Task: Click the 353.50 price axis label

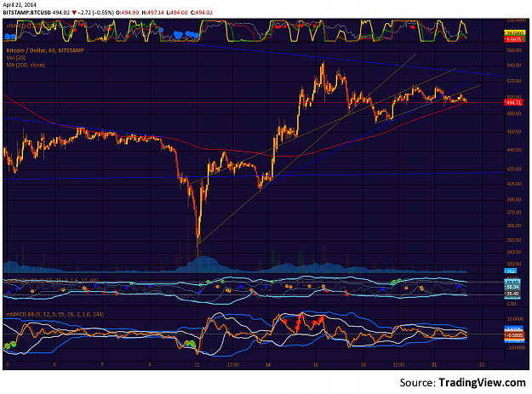Action: click(x=513, y=240)
